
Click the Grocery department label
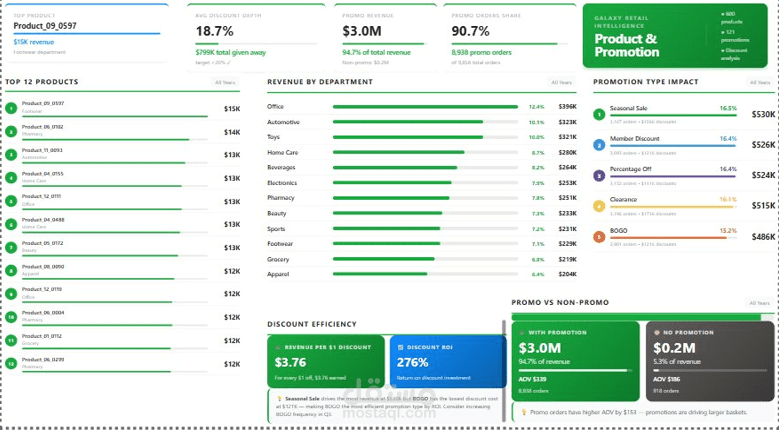[x=278, y=259]
